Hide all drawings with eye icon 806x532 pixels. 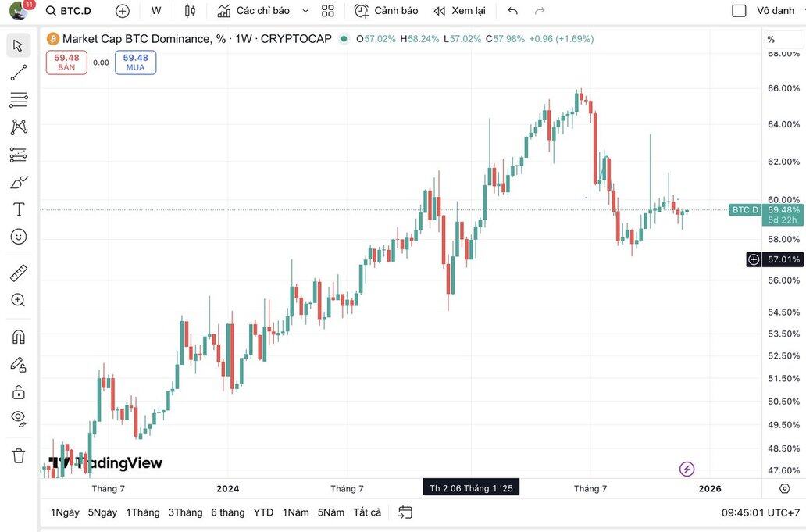(x=19, y=417)
